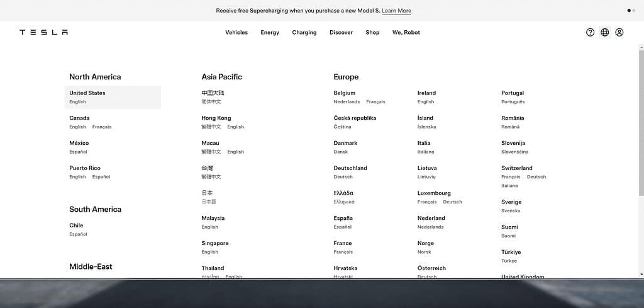The width and height of the screenshot is (644, 308).
Task: Select Ísland Íslenska
Action: coord(427,127)
